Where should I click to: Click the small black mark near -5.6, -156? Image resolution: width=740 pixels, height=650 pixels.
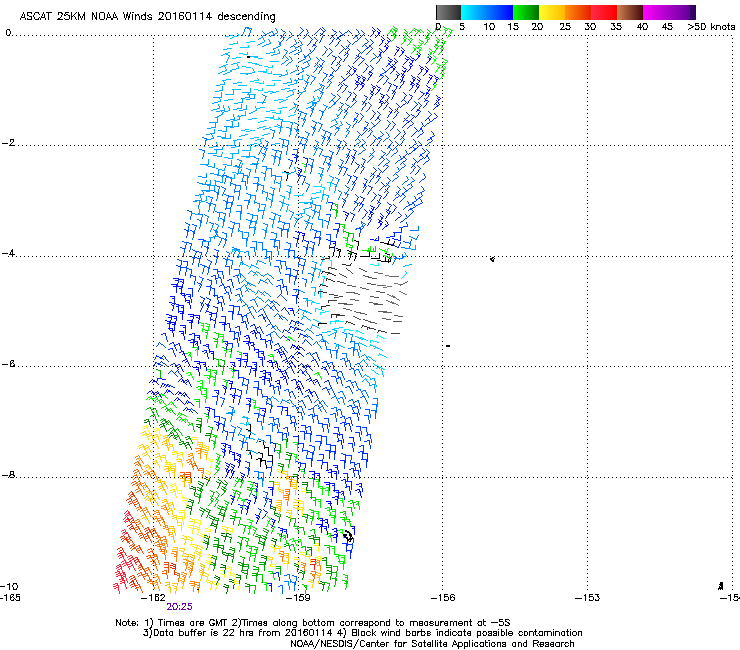pyautogui.click(x=448, y=346)
